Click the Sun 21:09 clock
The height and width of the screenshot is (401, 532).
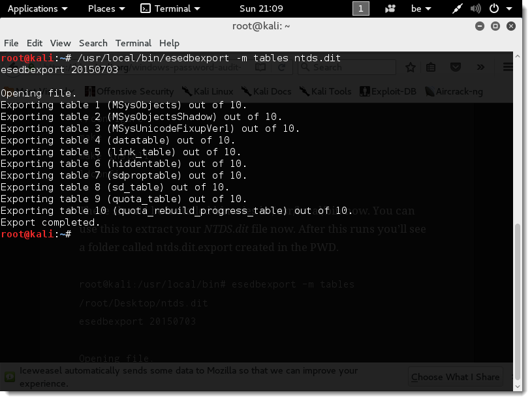[x=261, y=8]
